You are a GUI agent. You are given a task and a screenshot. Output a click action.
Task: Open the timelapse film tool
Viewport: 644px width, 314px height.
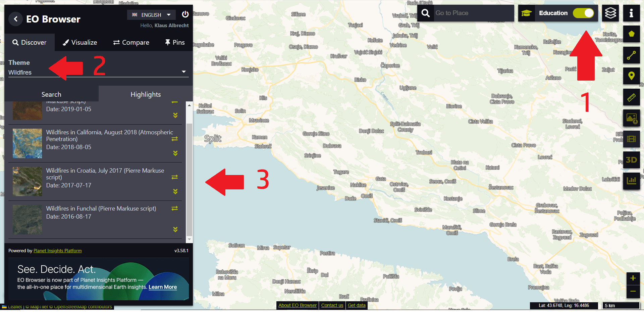(x=631, y=139)
